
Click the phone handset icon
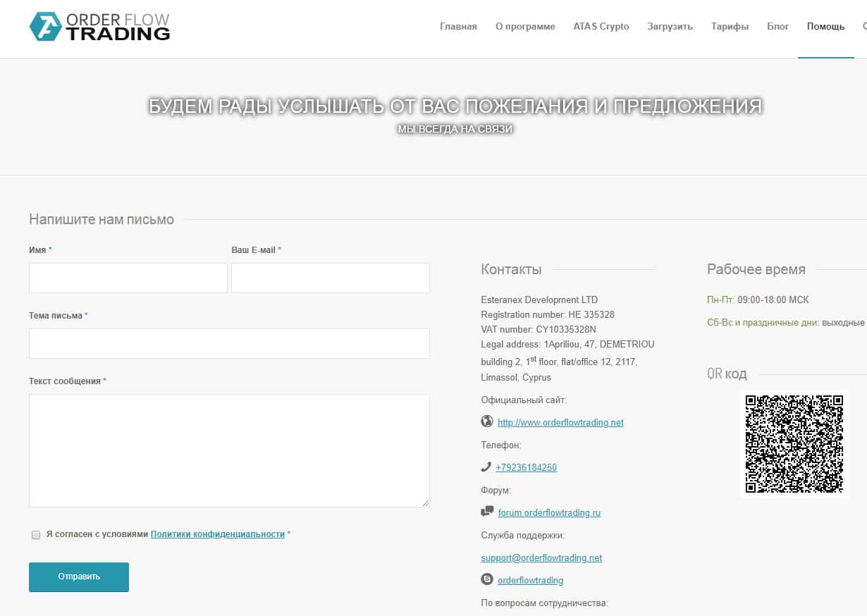(x=486, y=467)
